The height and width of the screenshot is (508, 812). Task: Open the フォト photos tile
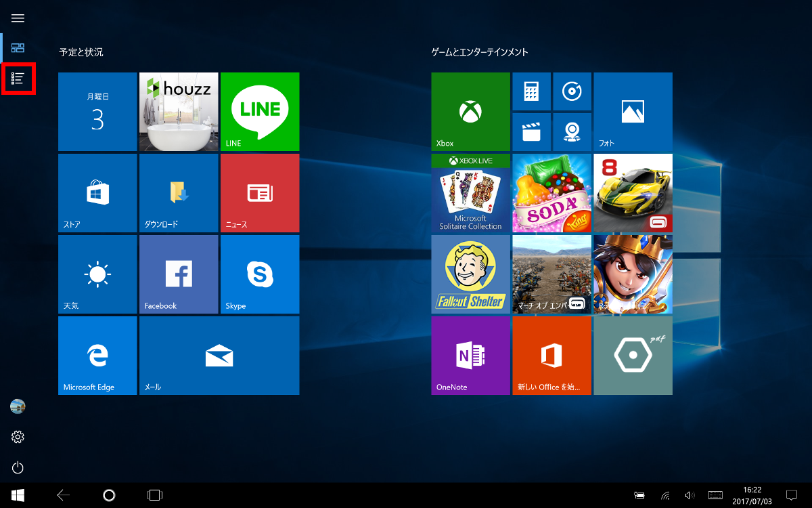click(633, 112)
